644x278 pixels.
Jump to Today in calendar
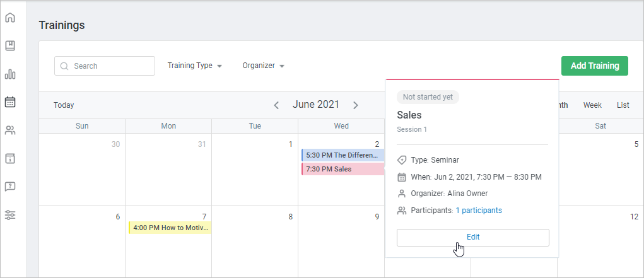[x=64, y=105]
